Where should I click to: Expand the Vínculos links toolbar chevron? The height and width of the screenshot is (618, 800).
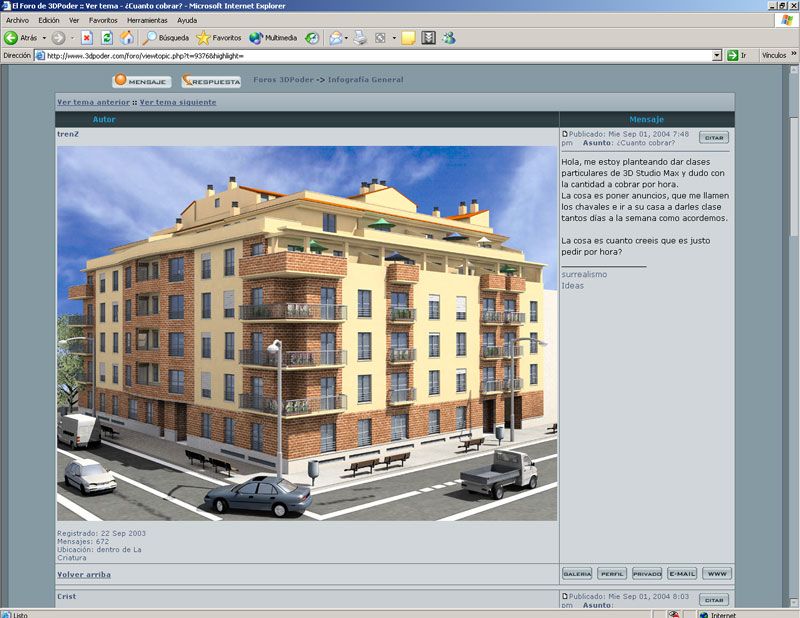point(793,54)
